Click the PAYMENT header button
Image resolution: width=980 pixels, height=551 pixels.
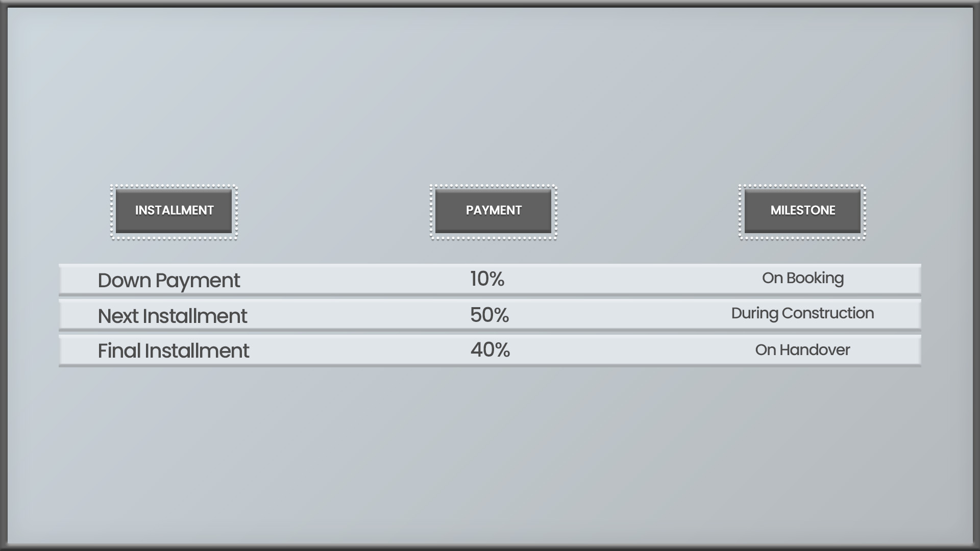click(493, 211)
